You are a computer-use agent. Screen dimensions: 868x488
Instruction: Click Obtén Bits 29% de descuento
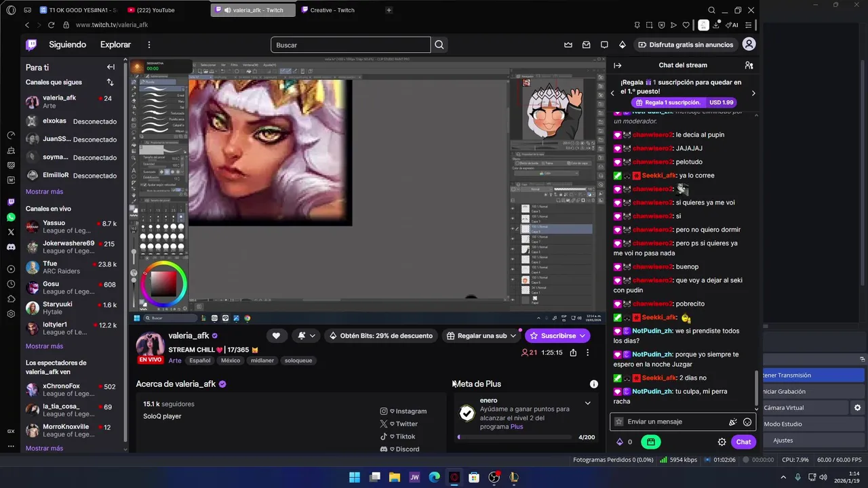pyautogui.click(x=381, y=335)
